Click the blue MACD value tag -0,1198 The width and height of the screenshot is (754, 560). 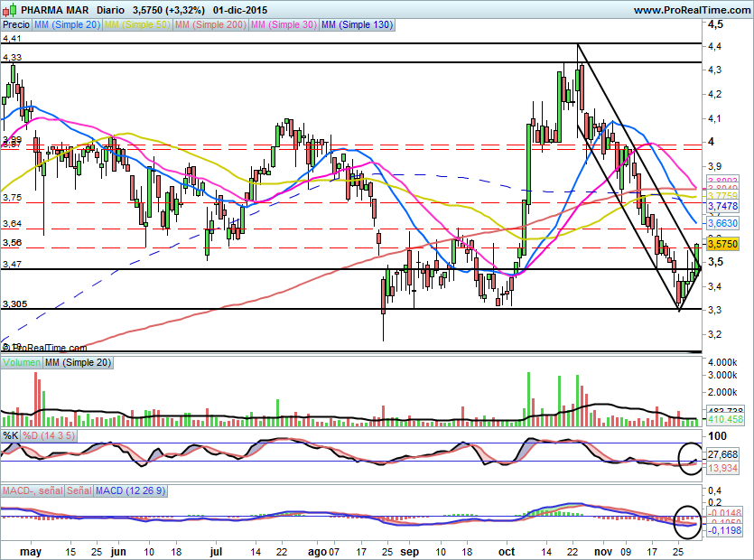tap(722, 531)
